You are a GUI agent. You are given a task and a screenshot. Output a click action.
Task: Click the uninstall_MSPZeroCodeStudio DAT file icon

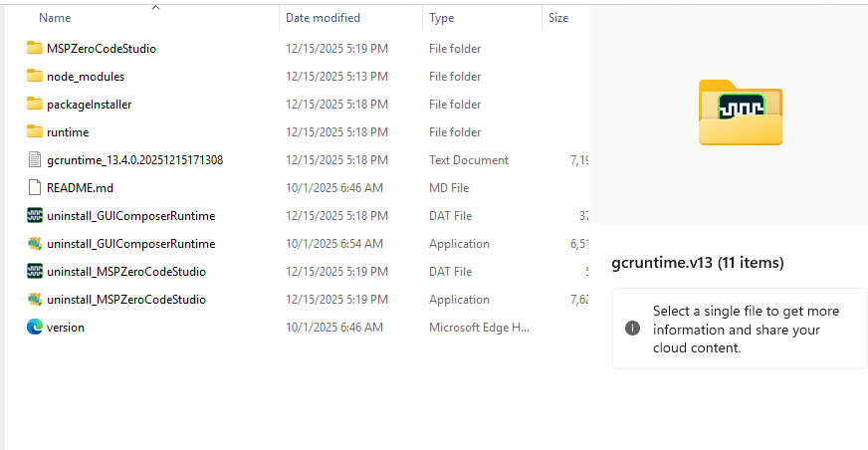(35, 271)
